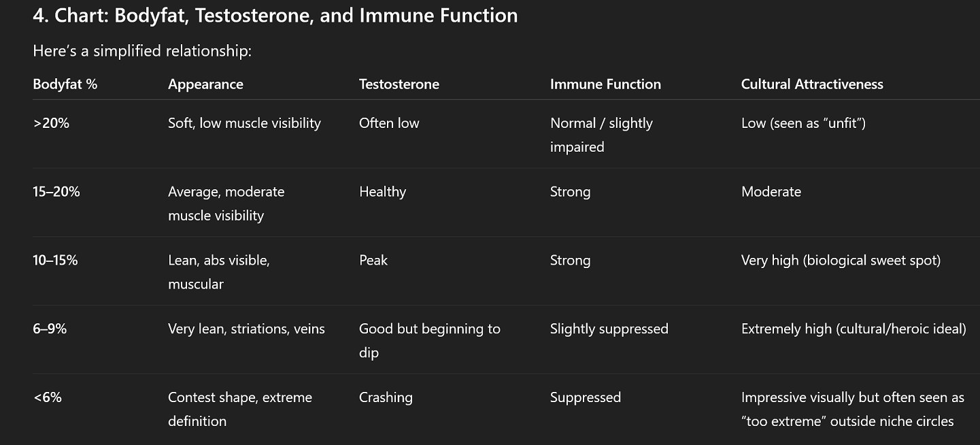This screenshot has width=980, height=445.
Task: Click the "Extremely high (cultural/heroic ideal)" cell
Action: click(x=854, y=329)
